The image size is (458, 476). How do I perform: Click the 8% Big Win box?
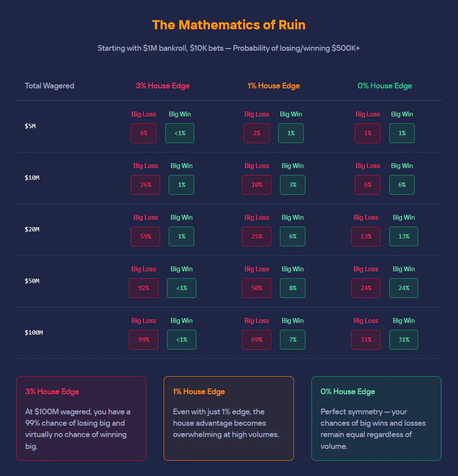tap(293, 288)
